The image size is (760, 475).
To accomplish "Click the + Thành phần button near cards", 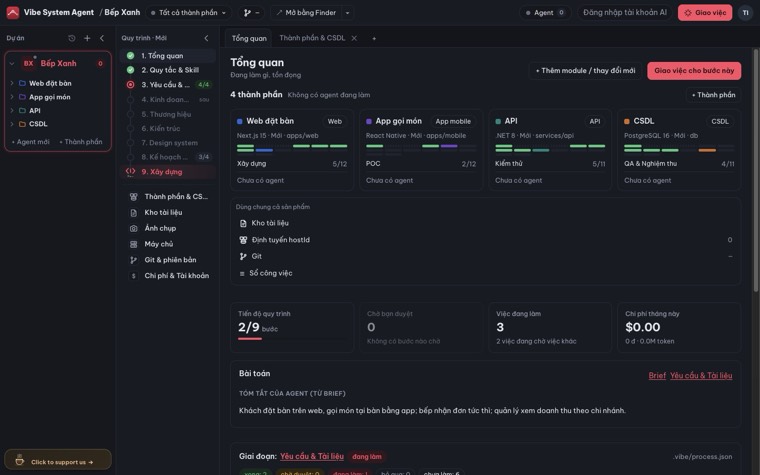I will pos(713,95).
